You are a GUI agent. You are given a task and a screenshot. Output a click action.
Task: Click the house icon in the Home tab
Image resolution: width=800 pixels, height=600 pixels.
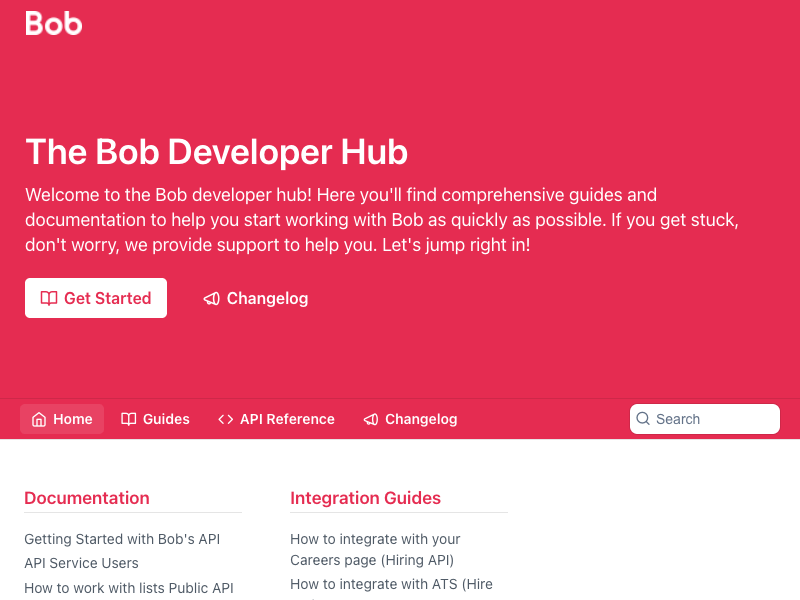click(39, 419)
